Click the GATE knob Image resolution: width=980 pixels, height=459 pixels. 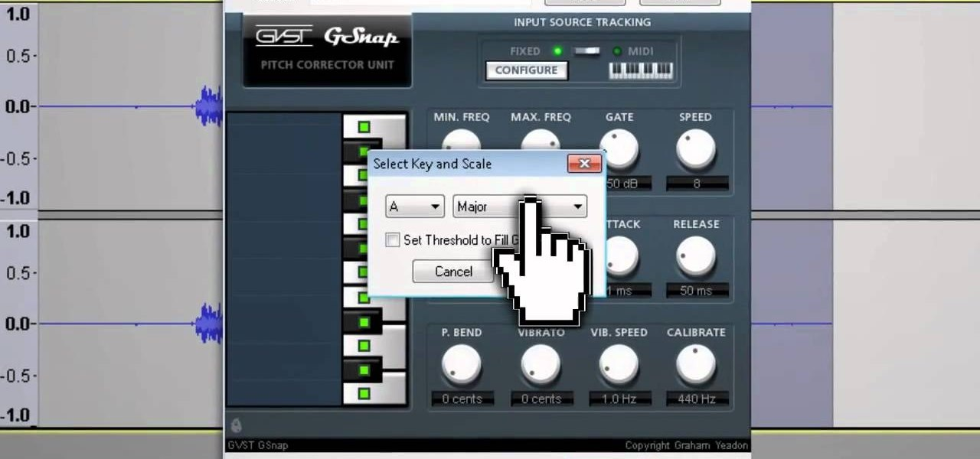pos(619,145)
